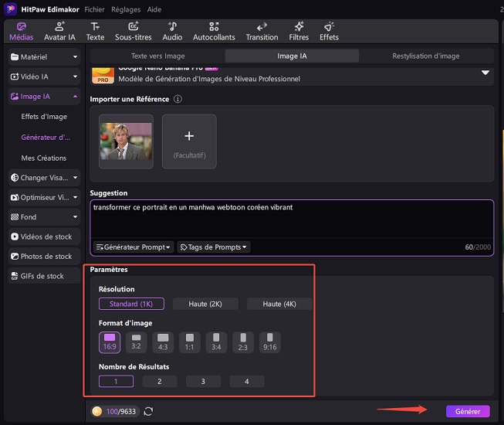Expand the Générateur Prompt dropdown
The image size is (504, 425).
coord(133,247)
